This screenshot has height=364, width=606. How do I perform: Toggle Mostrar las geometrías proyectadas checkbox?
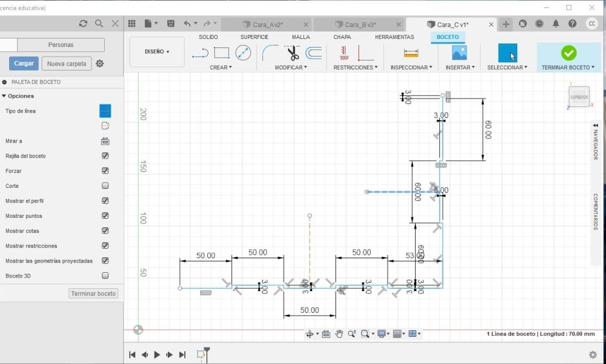pyautogui.click(x=105, y=260)
